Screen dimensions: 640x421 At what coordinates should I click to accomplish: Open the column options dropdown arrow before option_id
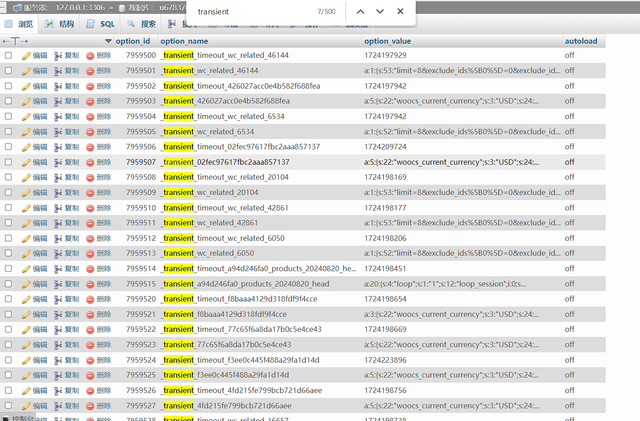[108, 41]
